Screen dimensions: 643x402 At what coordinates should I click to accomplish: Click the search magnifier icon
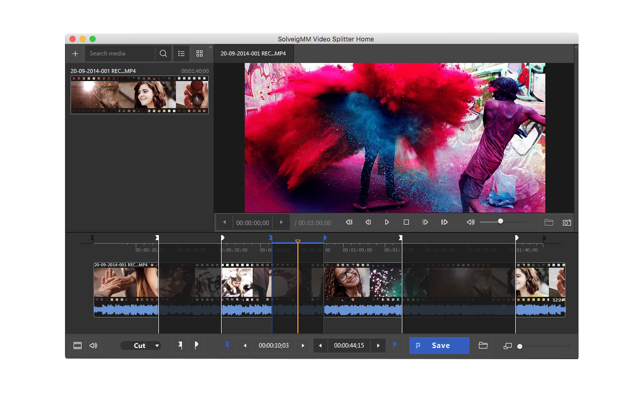(163, 54)
